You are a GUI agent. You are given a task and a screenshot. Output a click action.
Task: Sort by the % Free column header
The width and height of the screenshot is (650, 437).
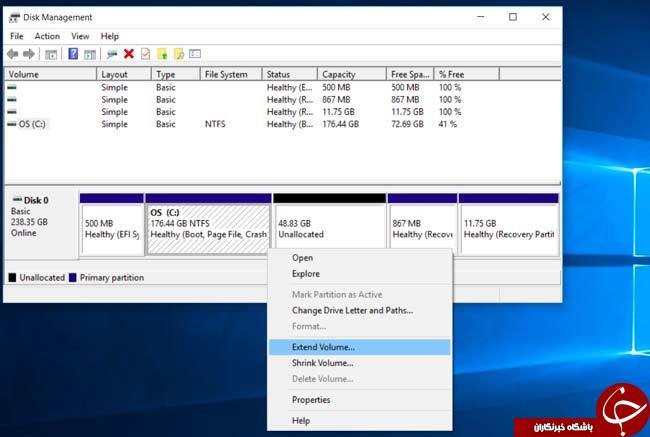point(467,74)
